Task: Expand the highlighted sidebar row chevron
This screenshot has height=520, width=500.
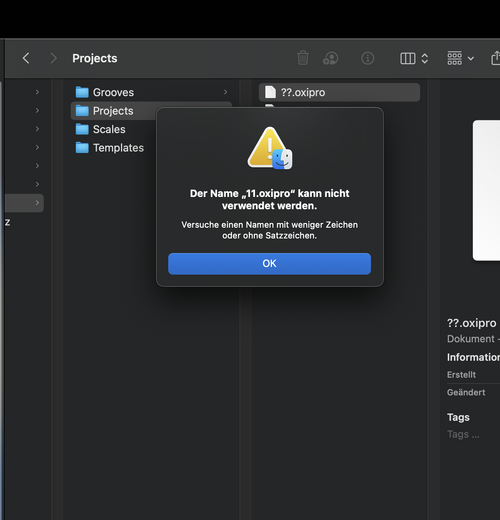Action: [x=37, y=203]
